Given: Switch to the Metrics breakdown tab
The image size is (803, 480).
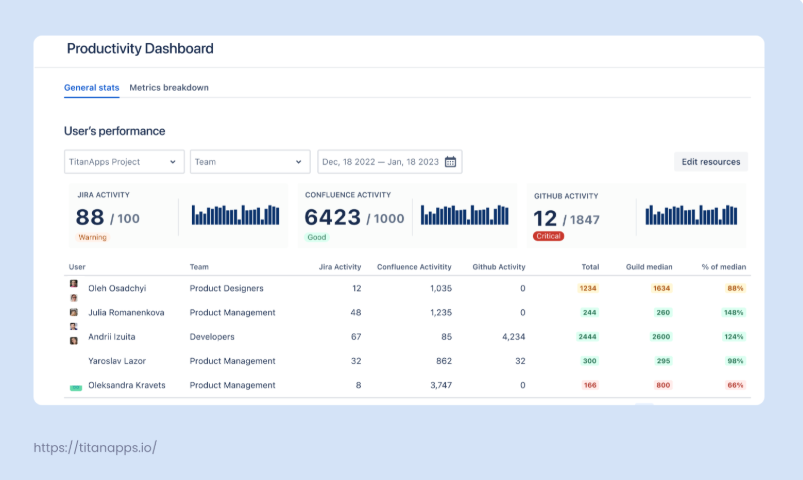Looking at the screenshot, I should (x=169, y=88).
